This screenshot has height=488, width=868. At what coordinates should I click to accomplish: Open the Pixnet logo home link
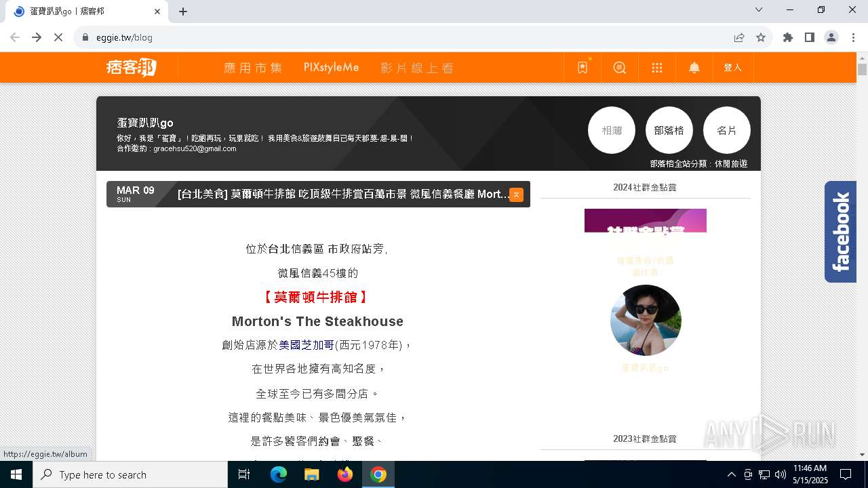(132, 67)
